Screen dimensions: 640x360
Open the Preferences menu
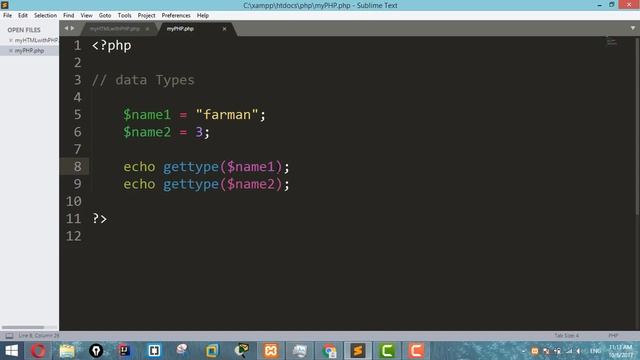176,15
